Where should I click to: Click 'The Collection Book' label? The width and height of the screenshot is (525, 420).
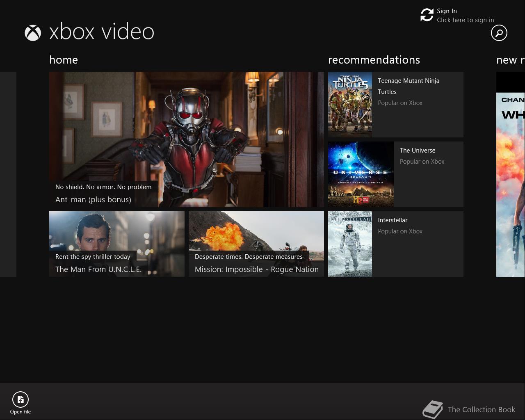(482, 410)
